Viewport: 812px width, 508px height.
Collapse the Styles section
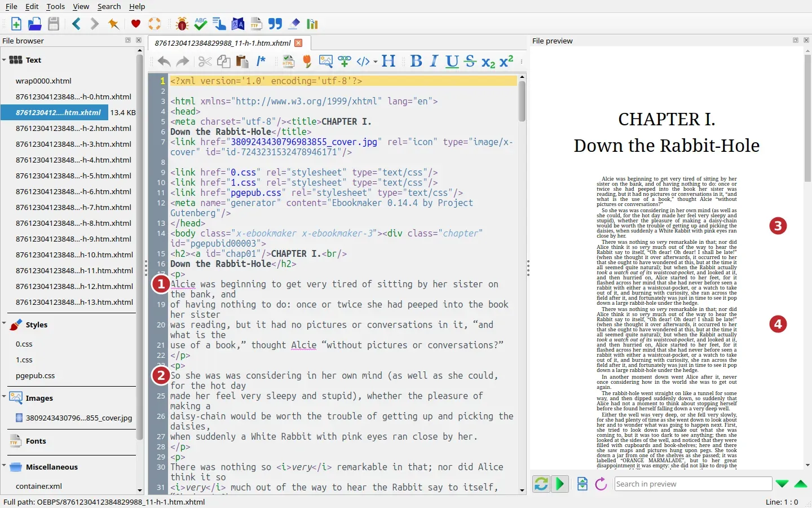point(4,324)
